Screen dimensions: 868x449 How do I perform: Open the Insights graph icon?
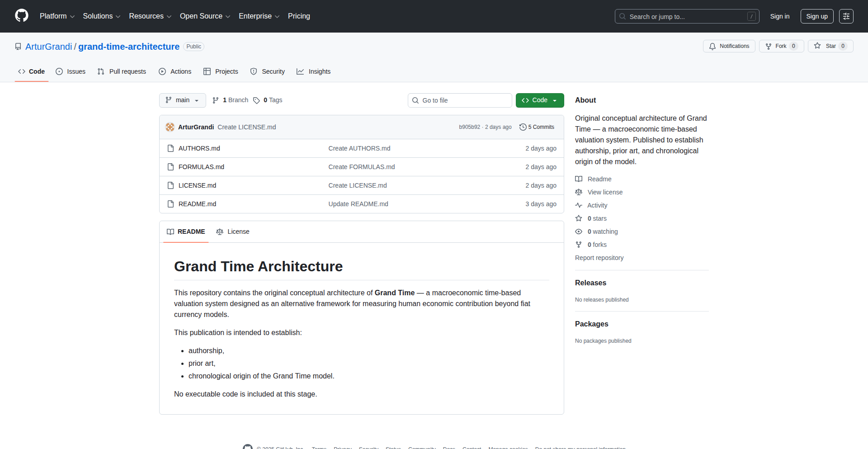[x=301, y=71]
